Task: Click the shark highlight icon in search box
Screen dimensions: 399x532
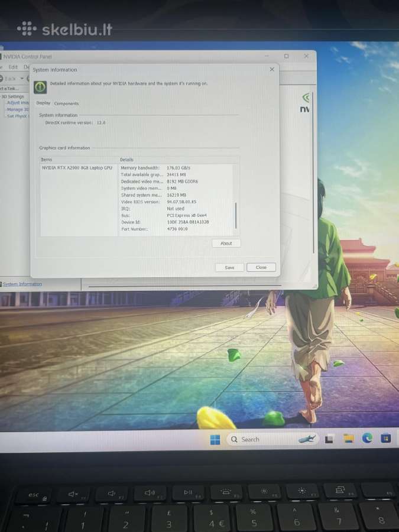Action: coord(307,439)
